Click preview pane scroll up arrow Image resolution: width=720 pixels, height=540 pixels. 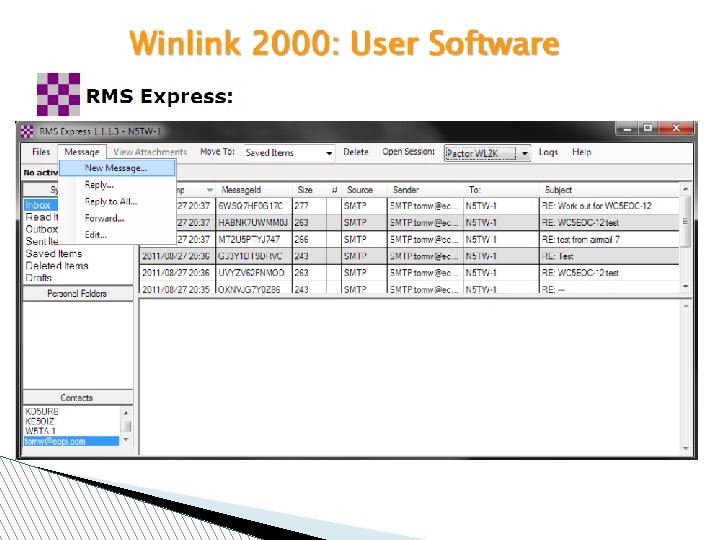point(686,306)
